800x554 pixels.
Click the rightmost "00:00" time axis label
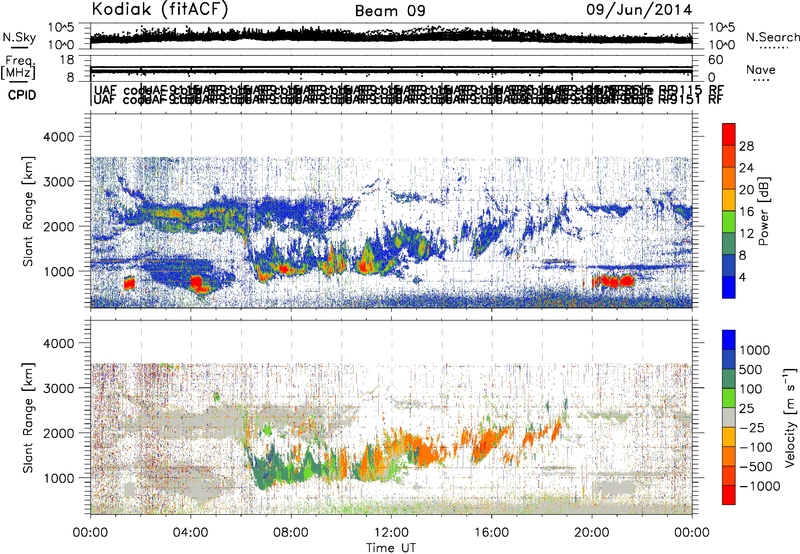click(692, 533)
